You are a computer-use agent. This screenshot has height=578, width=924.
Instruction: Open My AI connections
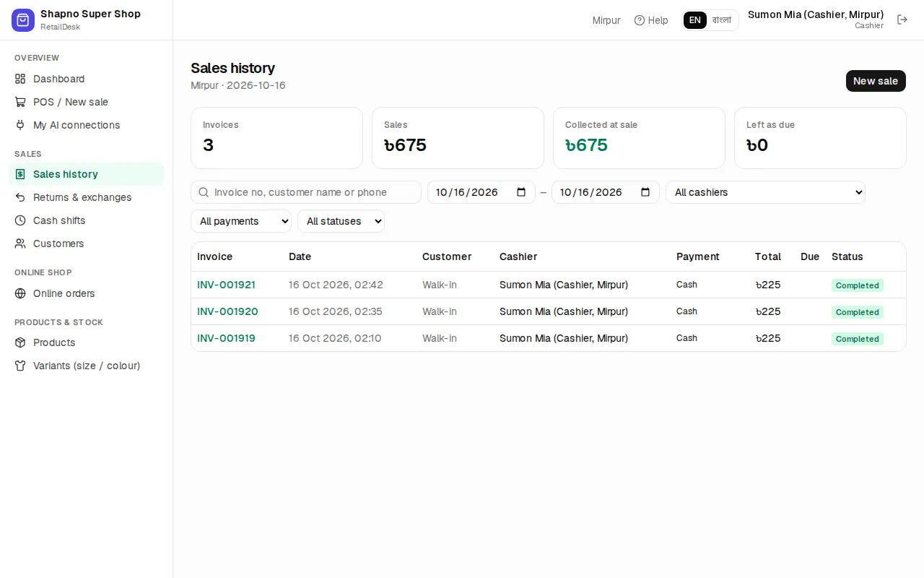click(87, 125)
